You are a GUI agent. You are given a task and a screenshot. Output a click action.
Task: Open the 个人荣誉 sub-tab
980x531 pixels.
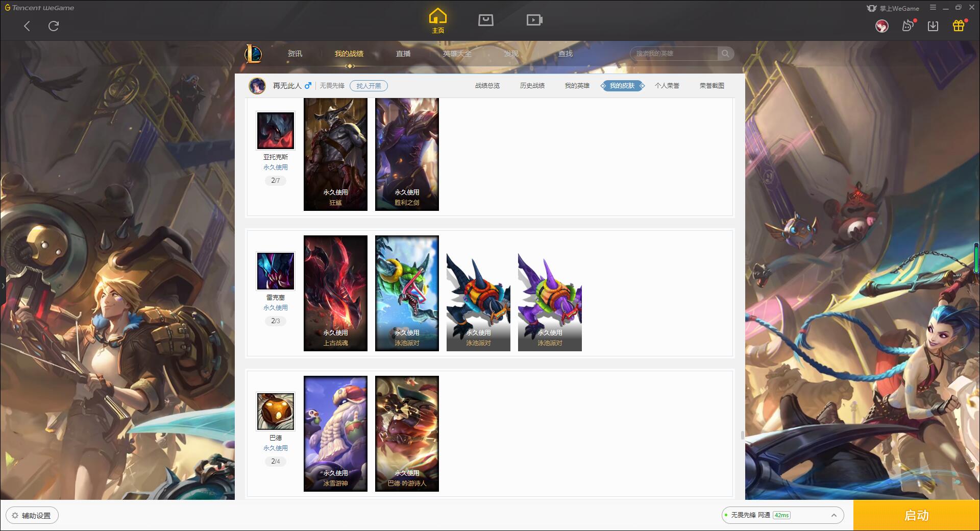667,86
